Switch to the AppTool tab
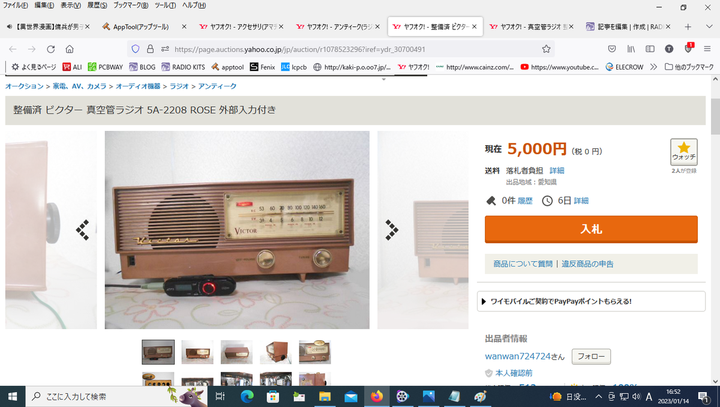Image resolution: width=720 pixels, height=407 pixels. click(x=144, y=27)
